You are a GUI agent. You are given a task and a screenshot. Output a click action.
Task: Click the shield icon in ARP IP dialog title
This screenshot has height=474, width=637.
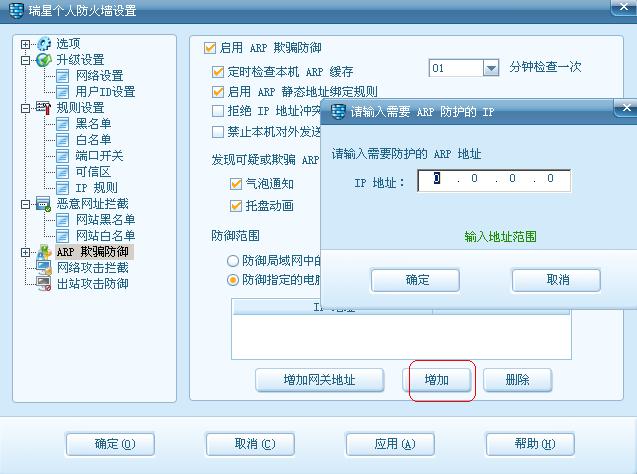pos(338,112)
